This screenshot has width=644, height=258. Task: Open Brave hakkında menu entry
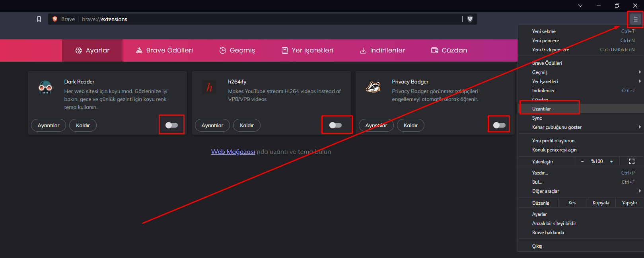click(581, 233)
